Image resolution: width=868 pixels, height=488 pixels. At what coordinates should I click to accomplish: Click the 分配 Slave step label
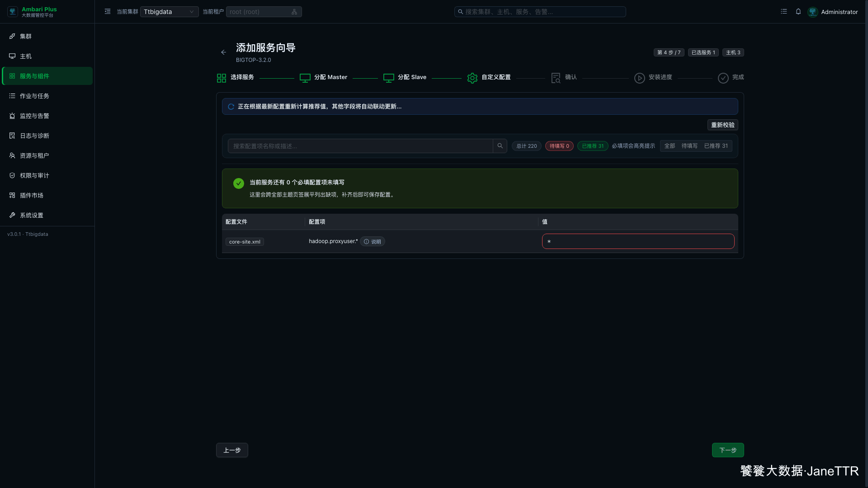pos(412,77)
